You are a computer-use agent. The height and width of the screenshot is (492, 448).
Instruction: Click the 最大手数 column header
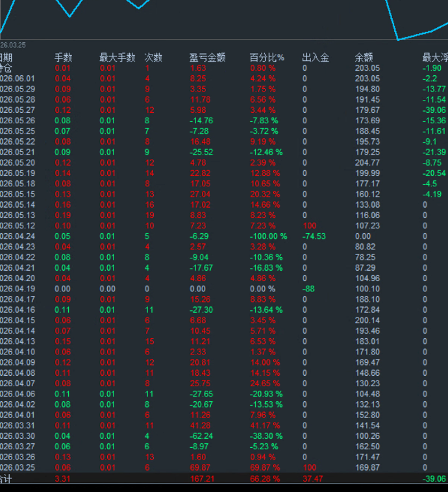point(118,57)
